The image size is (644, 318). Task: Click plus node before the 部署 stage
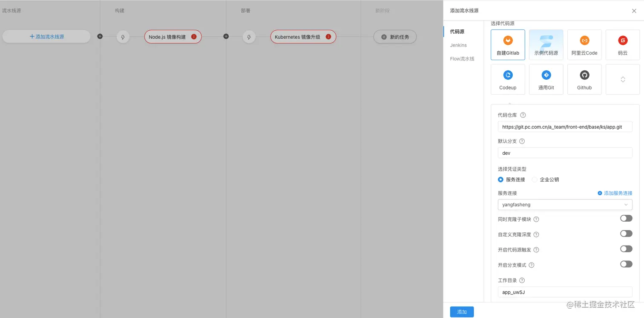point(226,36)
